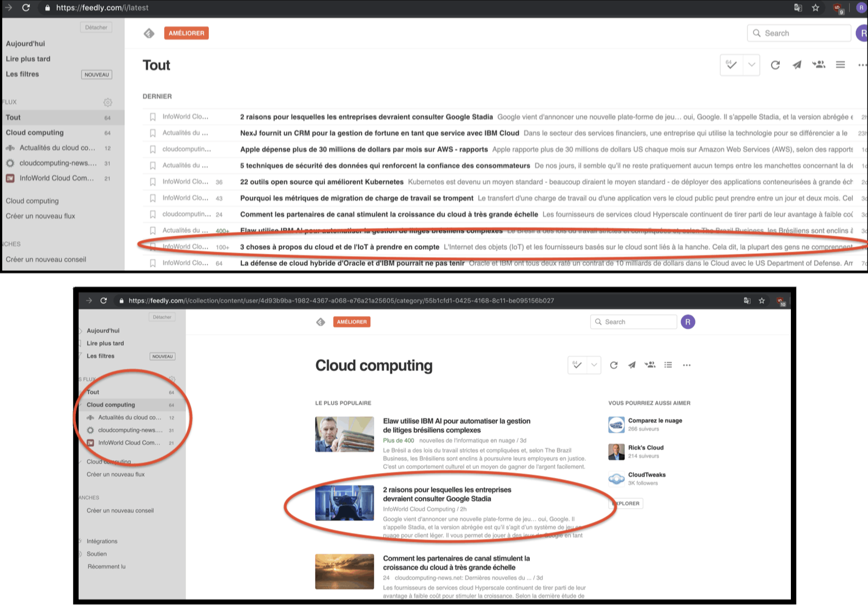Click the AMÉLIORER button in the bottom window
868x605 pixels.
352,322
